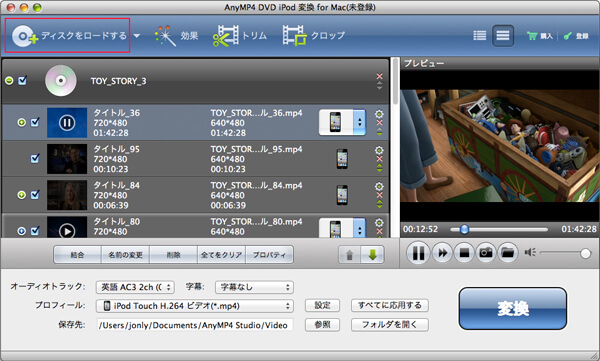Screen dimensions: 600x361
Task: Click the Merge (結合) button
Action: tap(77, 255)
